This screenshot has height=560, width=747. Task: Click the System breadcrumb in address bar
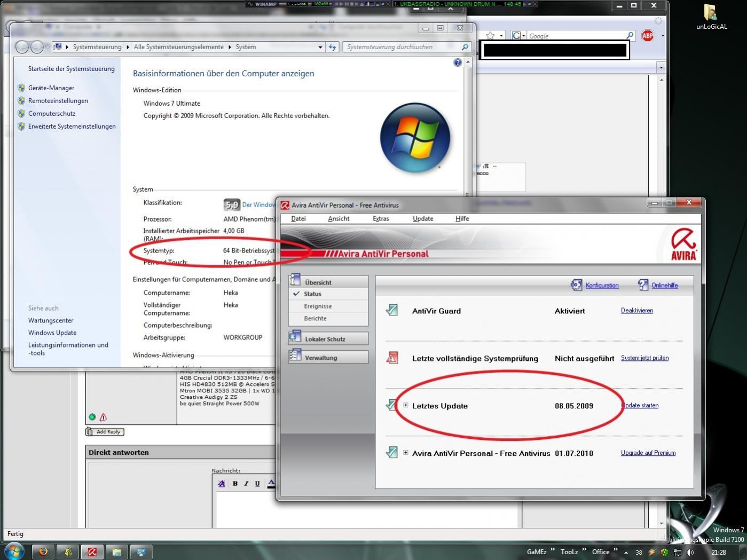coord(246,47)
